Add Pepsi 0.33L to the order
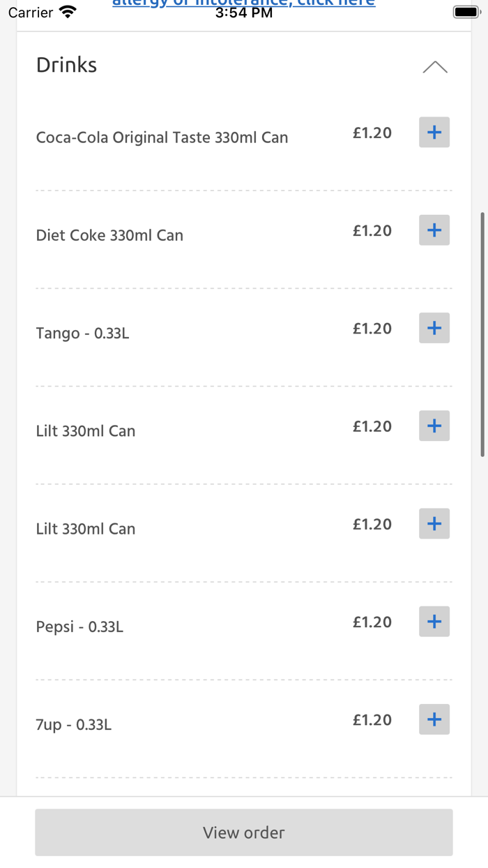The height and width of the screenshot is (868, 488). pyautogui.click(x=434, y=621)
